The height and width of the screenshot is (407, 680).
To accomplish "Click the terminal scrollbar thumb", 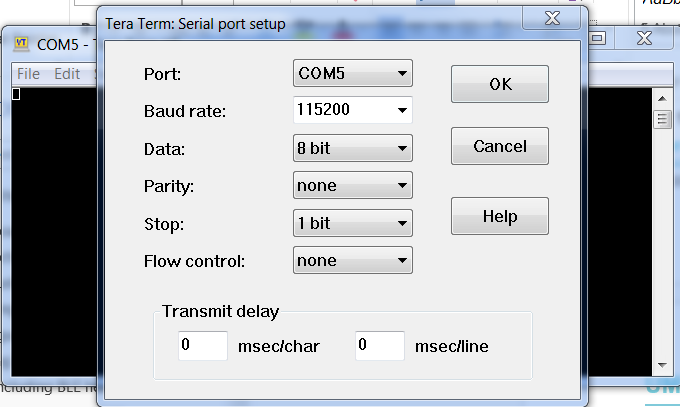I will coord(662,119).
